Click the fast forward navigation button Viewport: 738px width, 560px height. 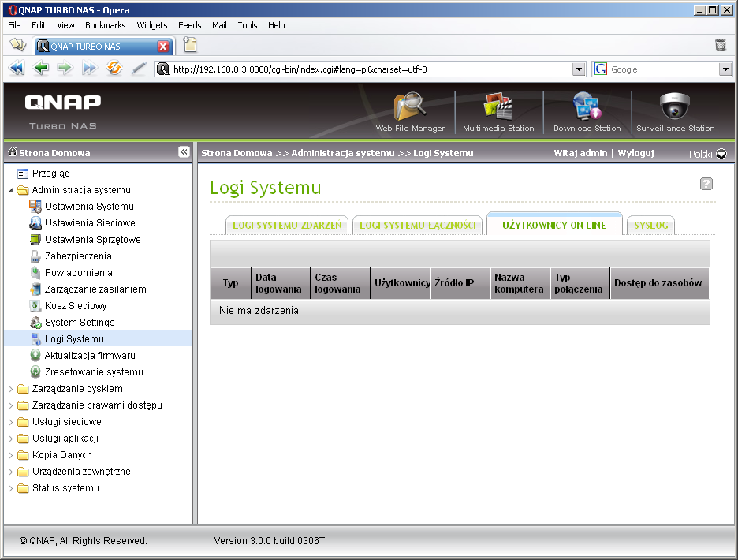tap(89, 69)
